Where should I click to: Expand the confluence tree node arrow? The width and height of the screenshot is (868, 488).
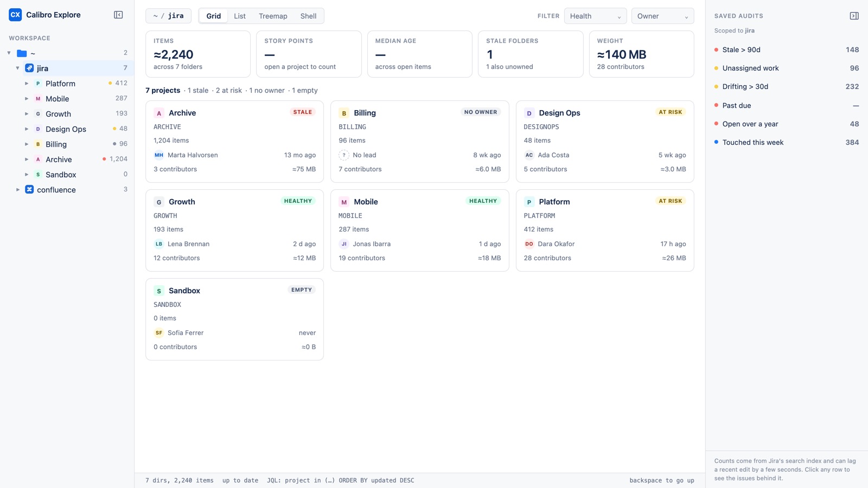pyautogui.click(x=18, y=190)
